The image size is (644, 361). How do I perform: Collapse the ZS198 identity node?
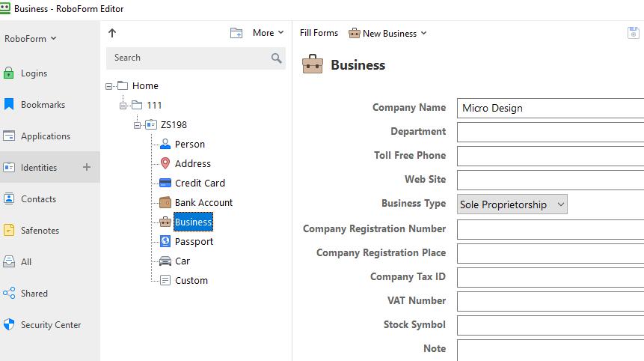138,125
